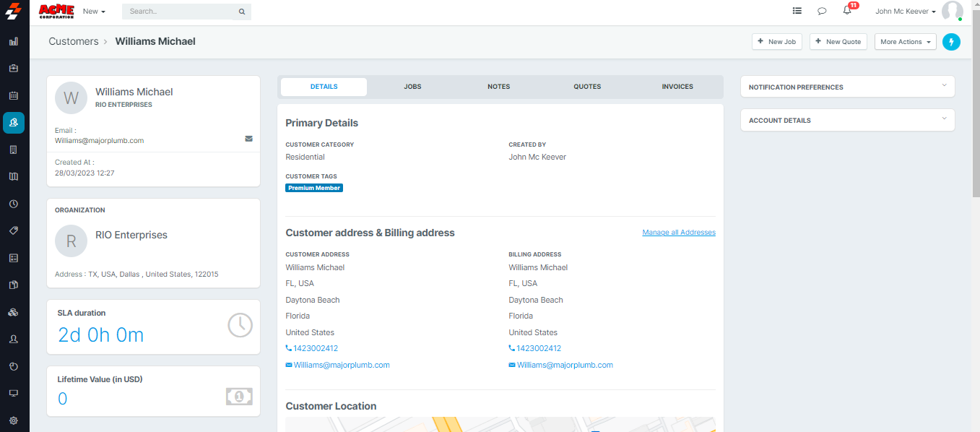The image size is (980, 432).
Task: Open the calendar schedule icon in sidebar
Action: pos(14,95)
